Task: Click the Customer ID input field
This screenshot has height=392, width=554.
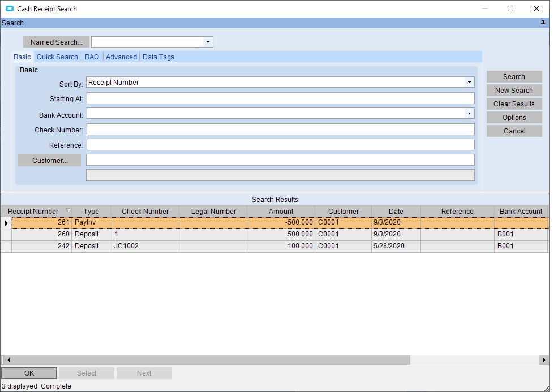Action: coord(281,160)
